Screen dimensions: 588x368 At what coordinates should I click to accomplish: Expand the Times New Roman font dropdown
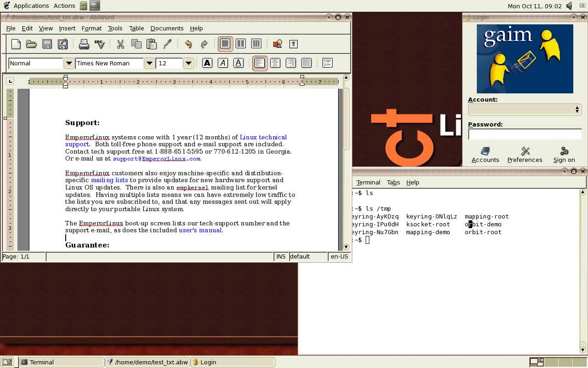pyautogui.click(x=149, y=63)
